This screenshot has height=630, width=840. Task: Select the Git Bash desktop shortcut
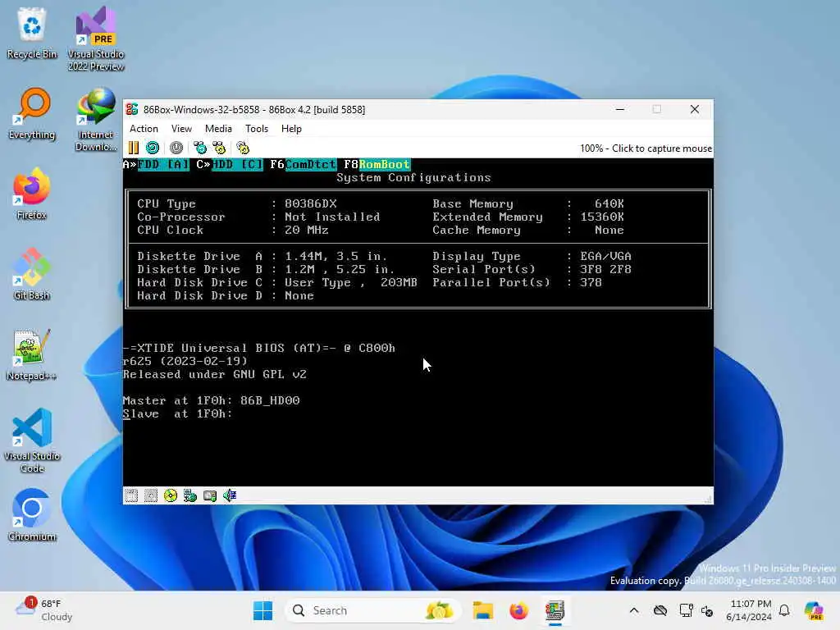coord(32,274)
